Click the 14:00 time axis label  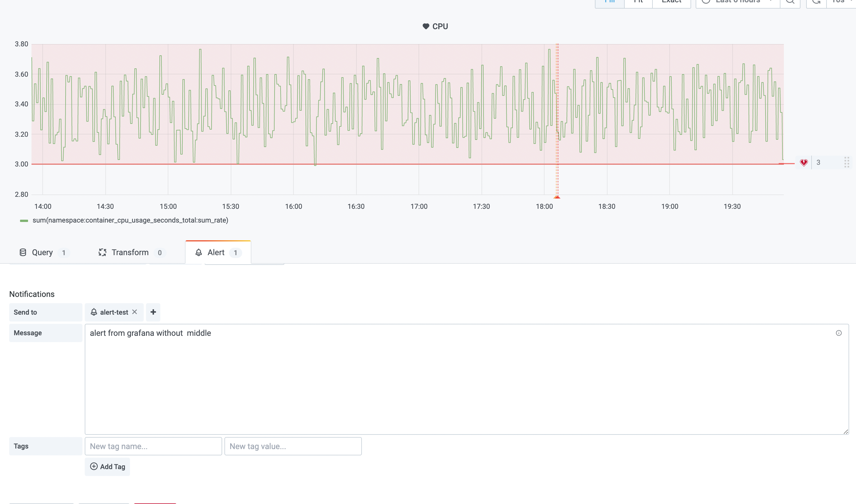[43, 207]
